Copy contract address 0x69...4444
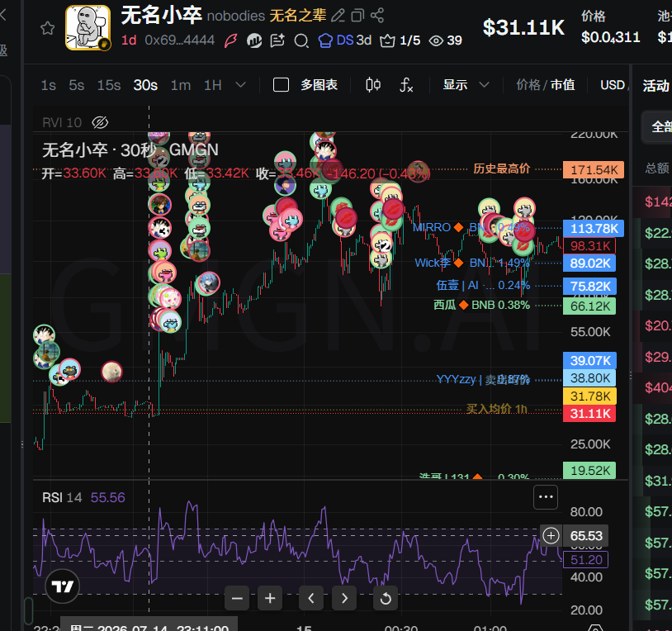 [x=180, y=40]
